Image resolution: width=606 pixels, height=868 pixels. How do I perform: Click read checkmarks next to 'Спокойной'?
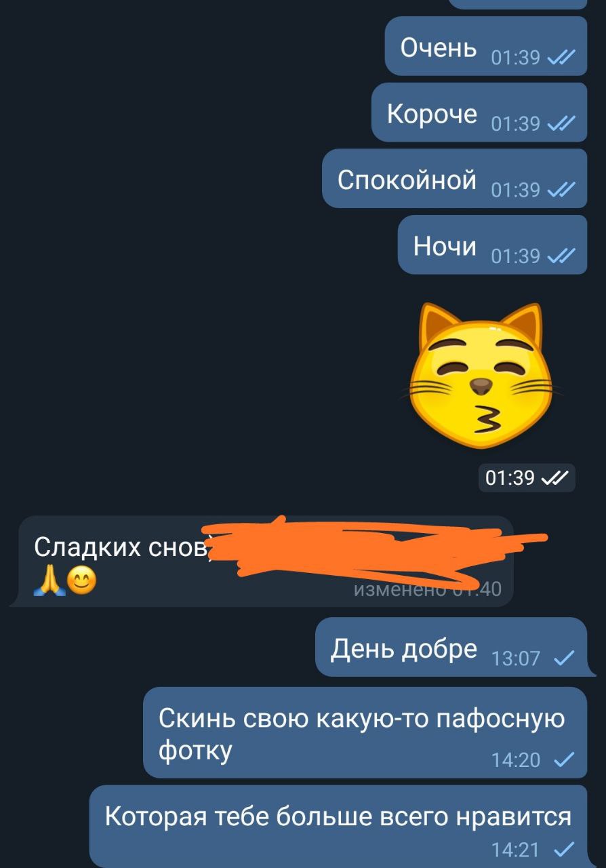point(561,190)
